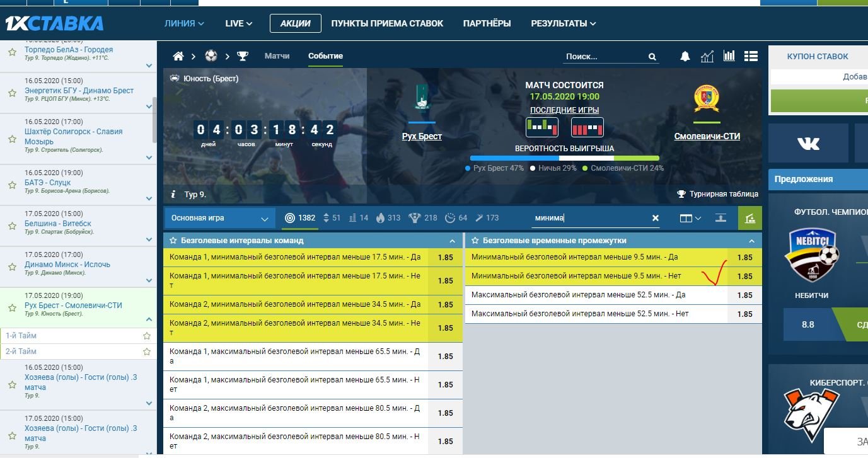Star the Белшина - Витебск match
868x458 pixels.
pyautogui.click(x=12, y=226)
